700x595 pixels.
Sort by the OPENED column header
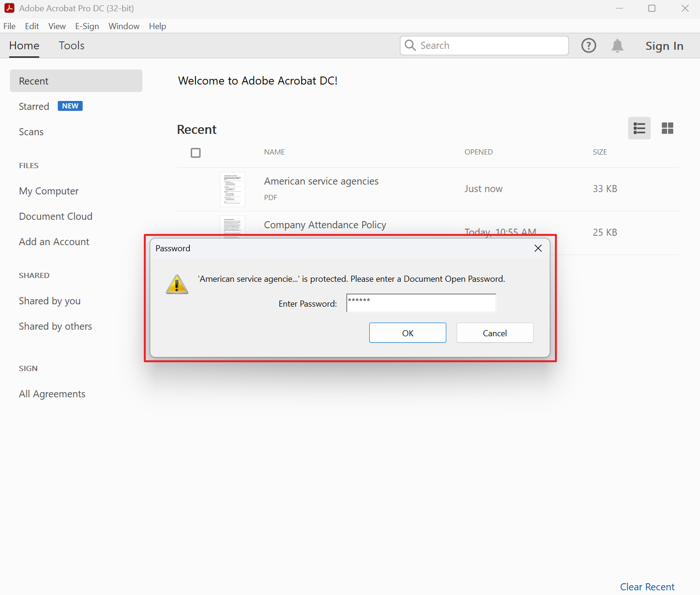pyautogui.click(x=479, y=152)
